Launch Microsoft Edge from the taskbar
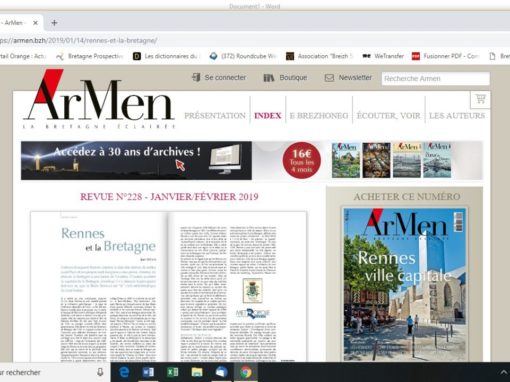Screen dimensions: 510x382 124,372
